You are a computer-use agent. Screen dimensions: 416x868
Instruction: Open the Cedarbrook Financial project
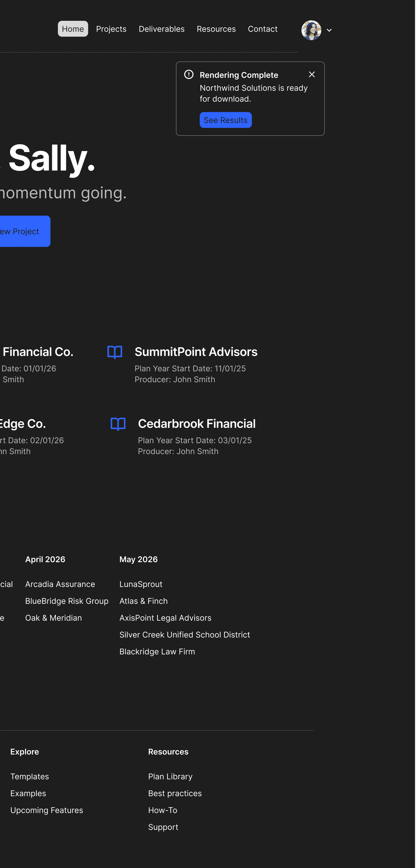(197, 424)
